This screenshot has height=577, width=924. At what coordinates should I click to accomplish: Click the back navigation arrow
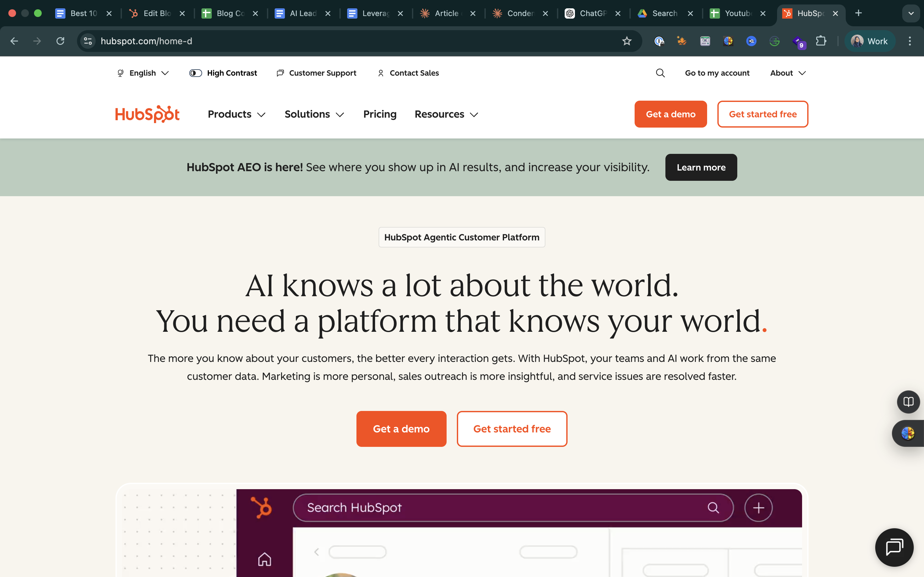[14, 41]
